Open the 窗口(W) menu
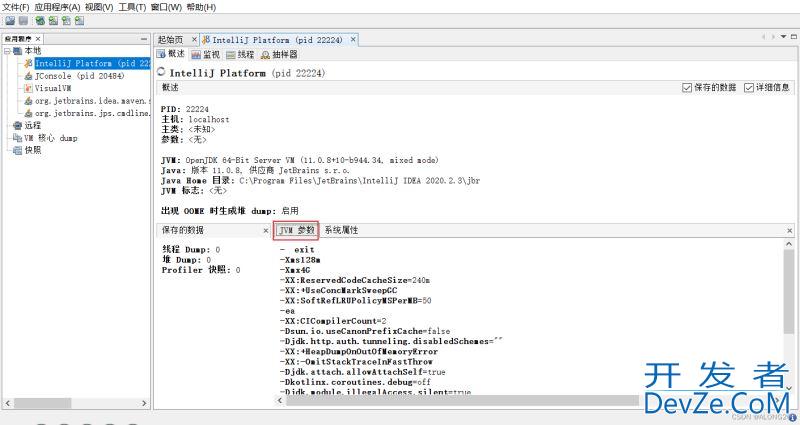The image size is (800, 425). point(166,7)
